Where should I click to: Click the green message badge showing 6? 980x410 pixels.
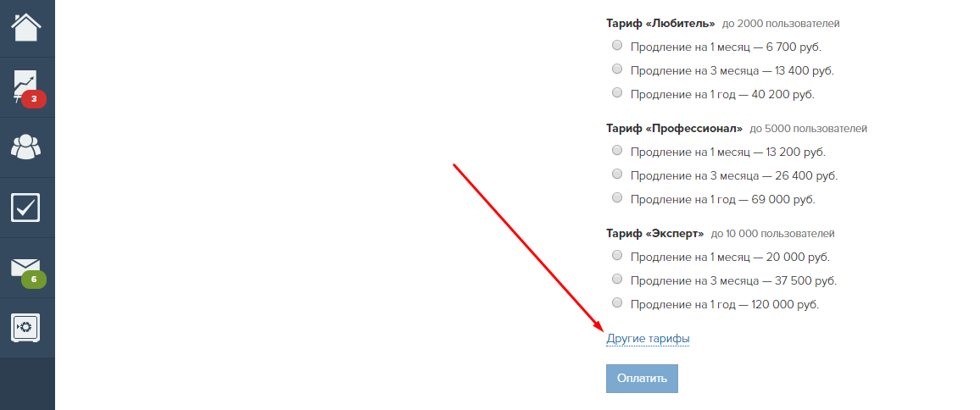tap(34, 280)
